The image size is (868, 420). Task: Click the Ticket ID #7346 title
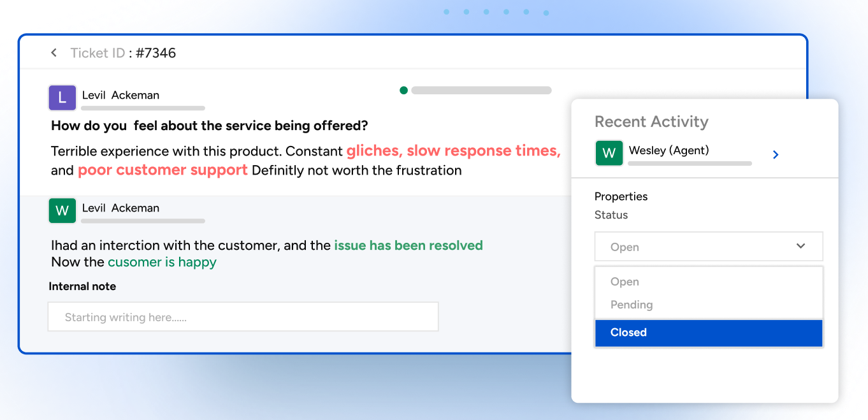click(x=123, y=53)
